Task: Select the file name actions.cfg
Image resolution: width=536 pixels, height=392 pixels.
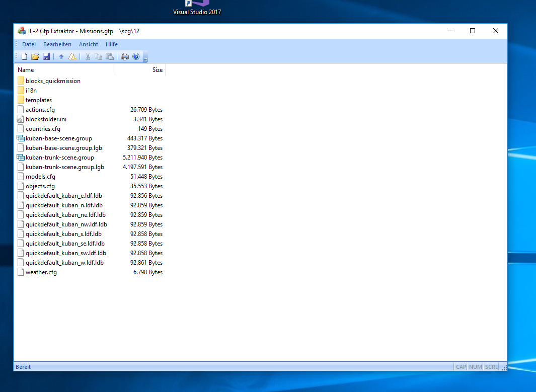Action: click(40, 110)
